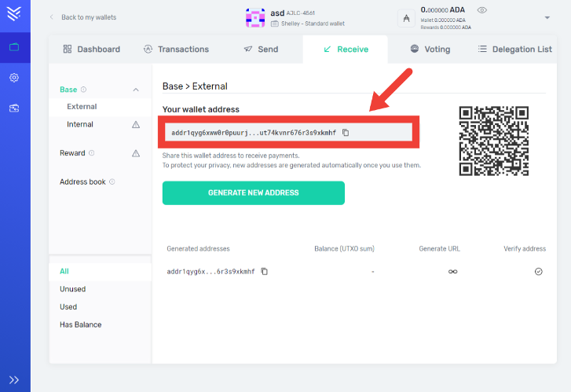Collapse the Base address section
The image size is (571, 392).
click(136, 90)
